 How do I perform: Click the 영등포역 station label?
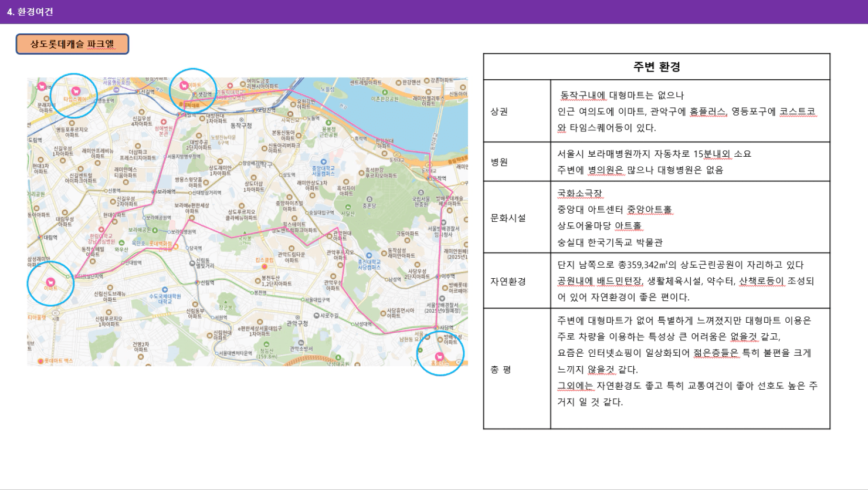[x=107, y=101]
